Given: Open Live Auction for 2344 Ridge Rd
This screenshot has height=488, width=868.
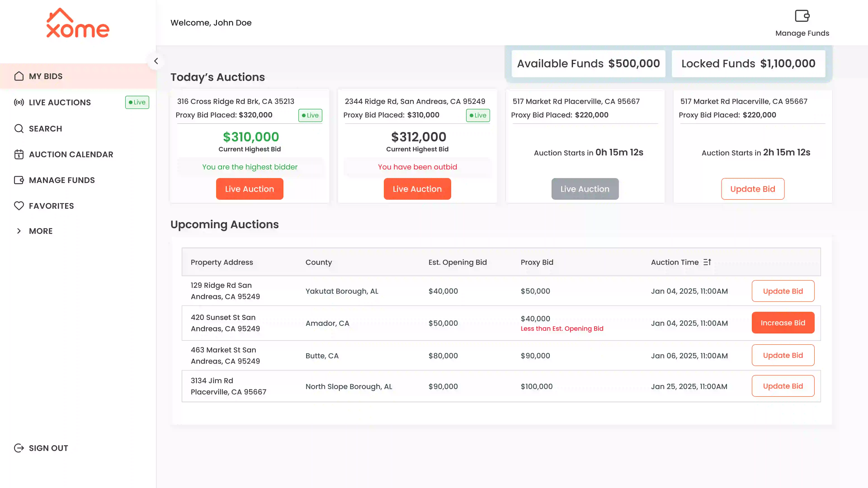Looking at the screenshot, I should (x=417, y=189).
